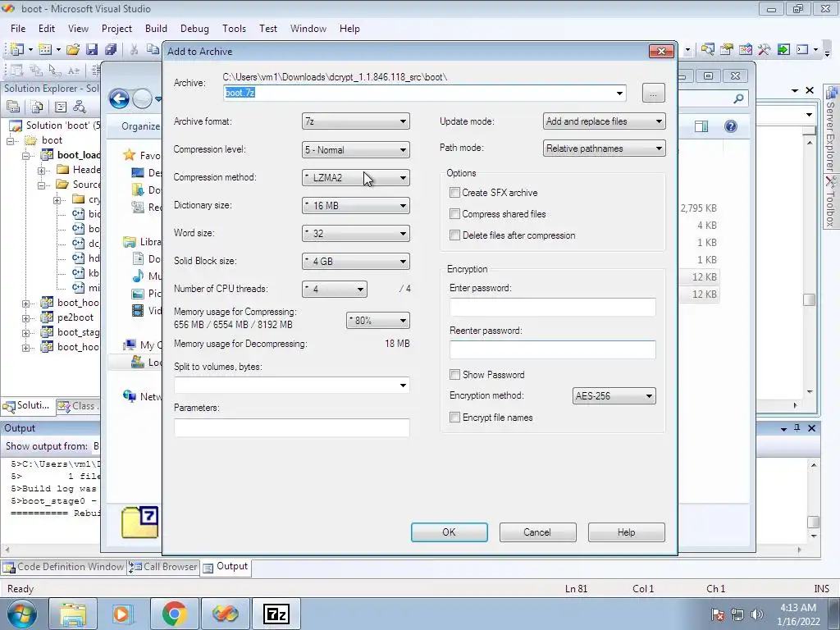Open the Build menu

tap(156, 29)
